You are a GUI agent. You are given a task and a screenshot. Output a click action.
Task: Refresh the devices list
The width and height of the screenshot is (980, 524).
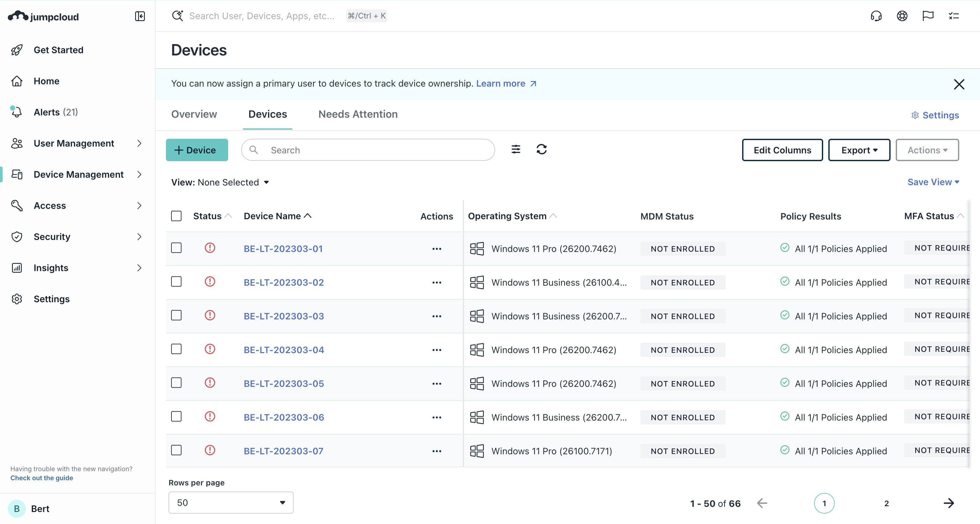[541, 149]
